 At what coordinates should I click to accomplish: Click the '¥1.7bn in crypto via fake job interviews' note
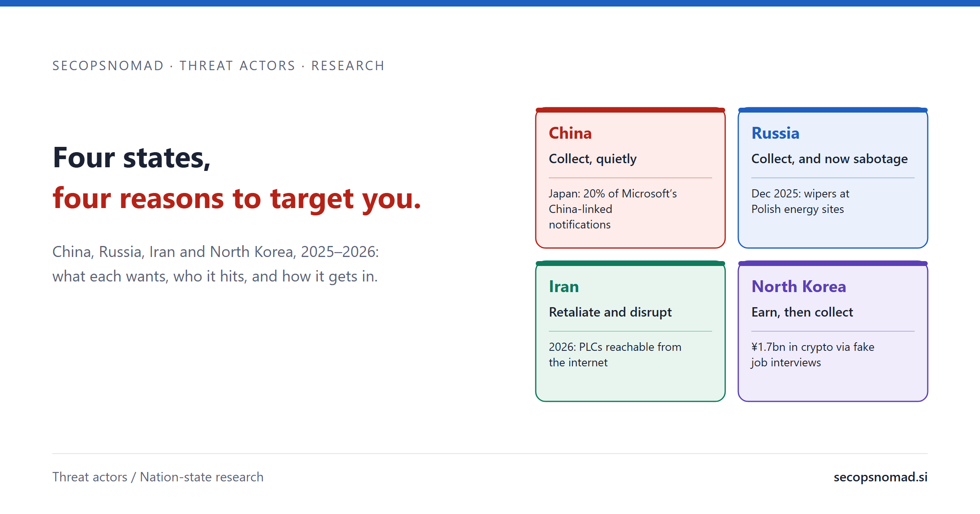point(813,354)
